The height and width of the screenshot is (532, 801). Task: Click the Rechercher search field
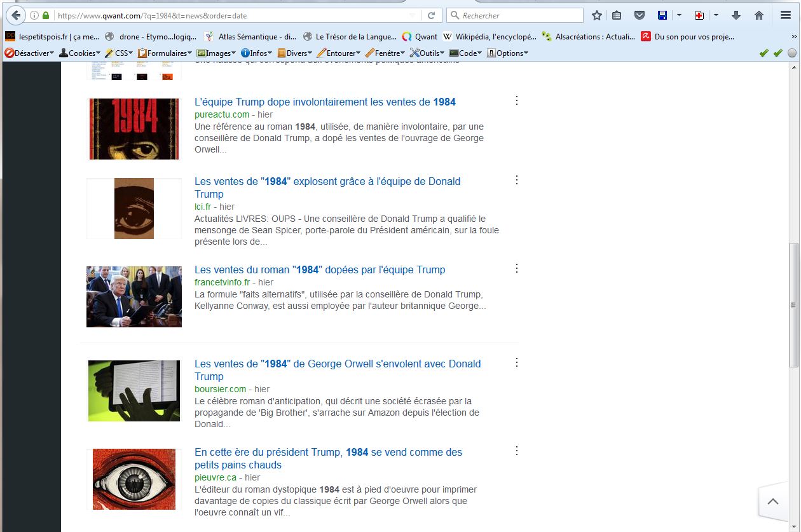point(518,15)
